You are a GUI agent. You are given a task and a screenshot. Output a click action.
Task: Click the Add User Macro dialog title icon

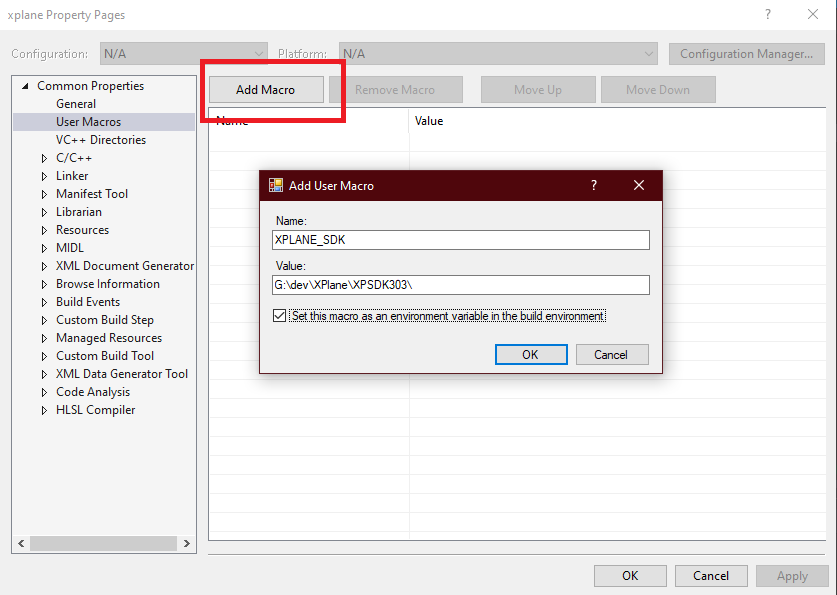tap(276, 185)
